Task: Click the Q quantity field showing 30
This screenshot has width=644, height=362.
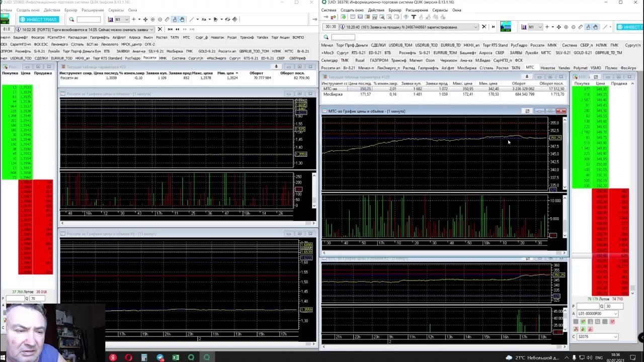Action: [x=615, y=306]
